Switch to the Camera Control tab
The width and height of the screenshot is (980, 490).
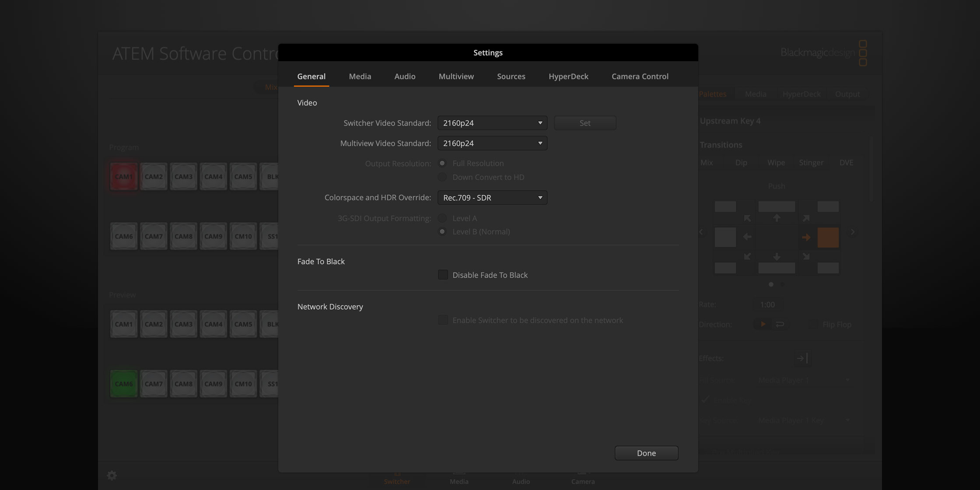pyautogui.click(x=640, y=76)
